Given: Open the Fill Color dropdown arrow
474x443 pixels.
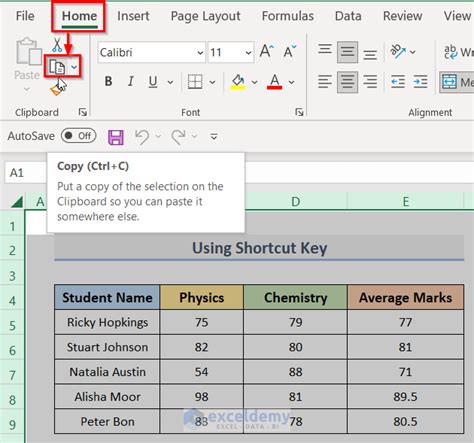Looking at the screenshot, I should click(x=254, y=82).
